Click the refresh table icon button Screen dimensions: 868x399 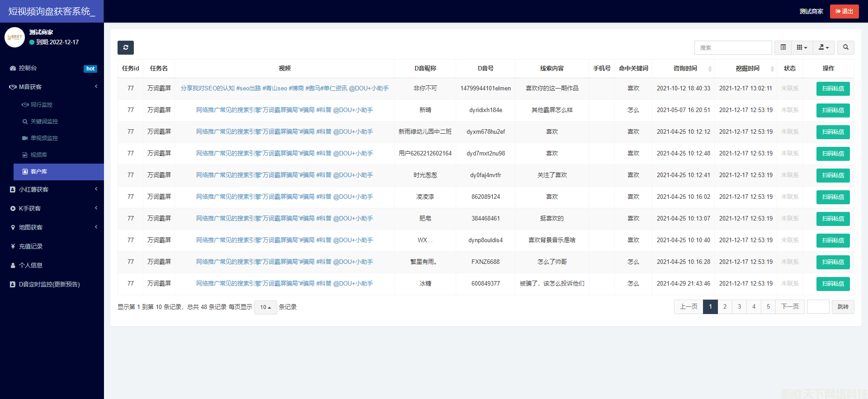[126, 47]
